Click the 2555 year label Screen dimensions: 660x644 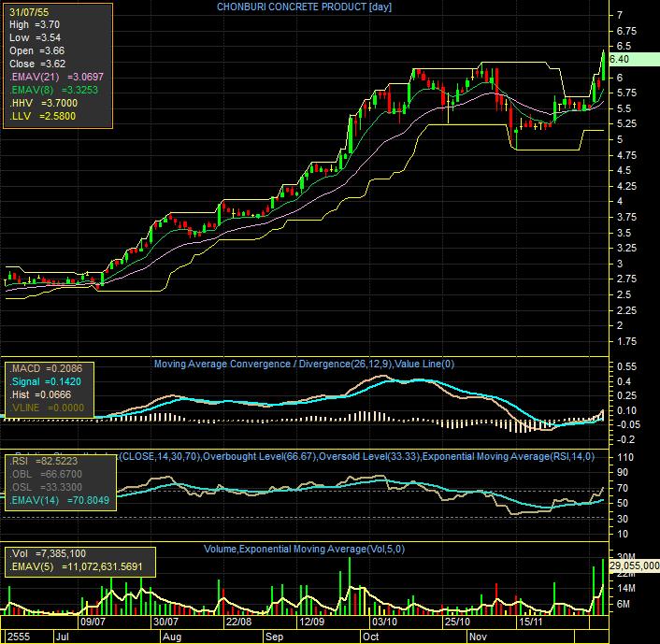(x=19, y=637)
